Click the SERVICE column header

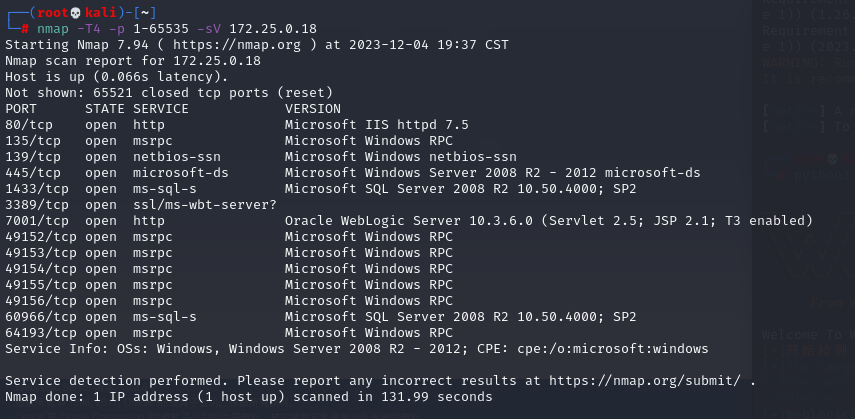point(161,109)
